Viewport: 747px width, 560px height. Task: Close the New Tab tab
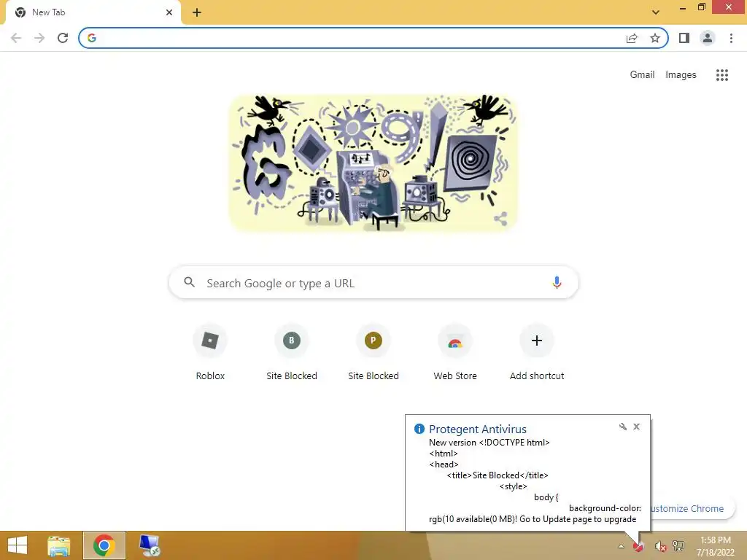coord(169,12)
